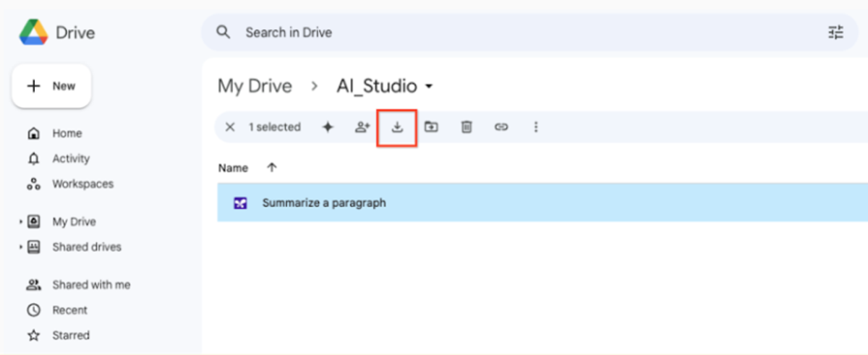
Task: Sort by the Name column header
Action: (233, 168)
